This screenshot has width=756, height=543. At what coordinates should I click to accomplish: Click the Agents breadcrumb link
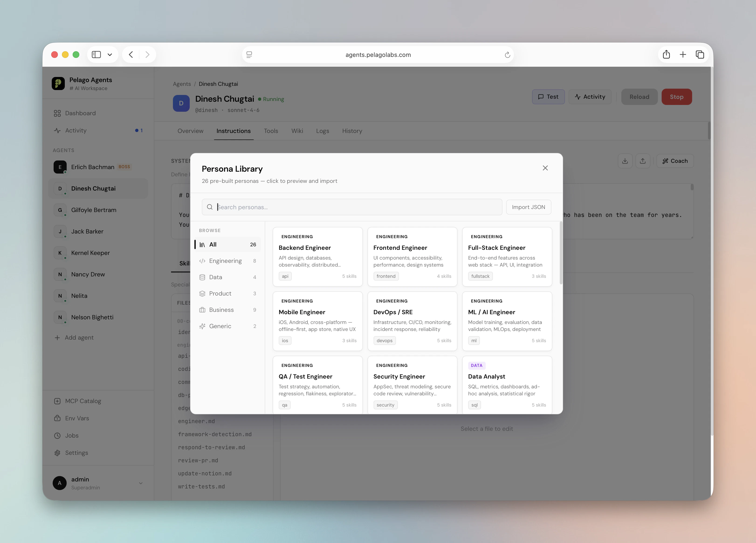click(182, 84)
